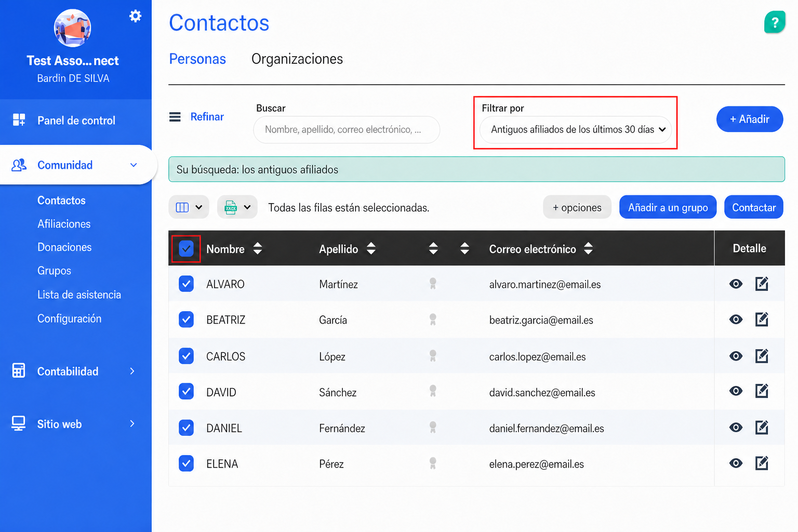Edit DANIEL Fernández with the pencil icon
The width and height of the screenshot is (798, 532).
762,427
